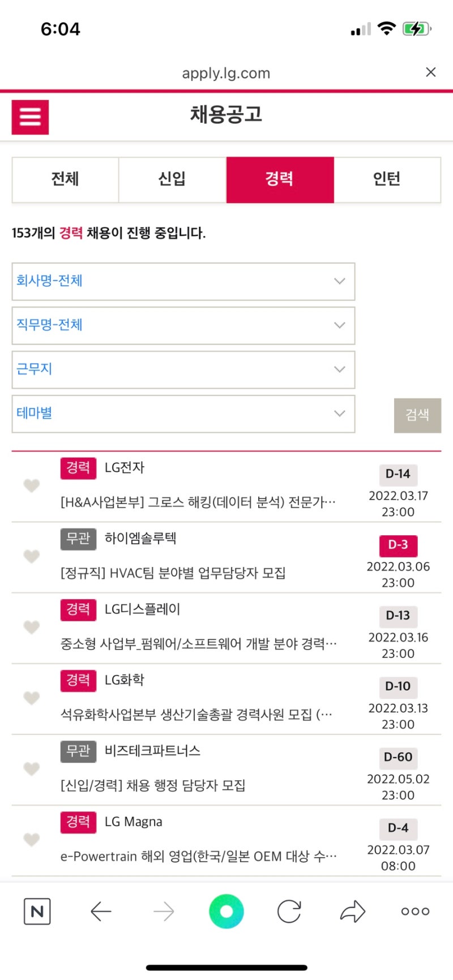Toggle the heart for the 하이엠솔루텍 posting
Screen dimensions: 453x980
click(x=32, y=557)
